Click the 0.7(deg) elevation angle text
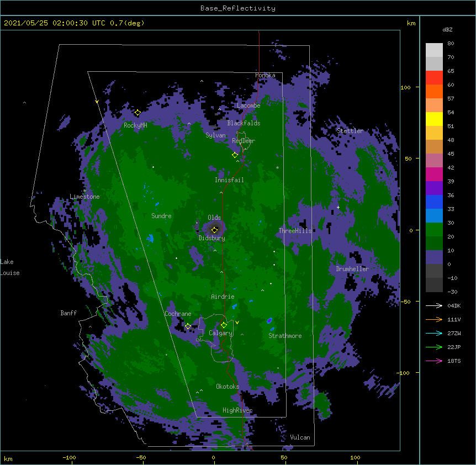This screenshot has width=476, height=465. tap(127, 23)
